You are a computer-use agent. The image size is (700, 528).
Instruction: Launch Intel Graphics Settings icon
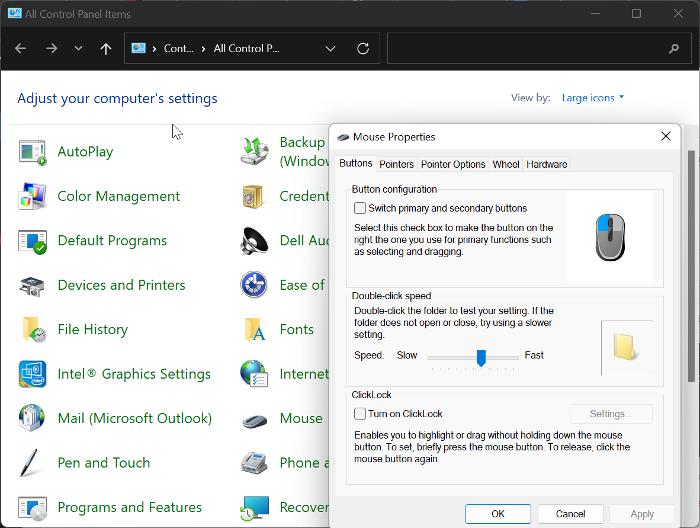pyautogui.click(x=33, y=374)
